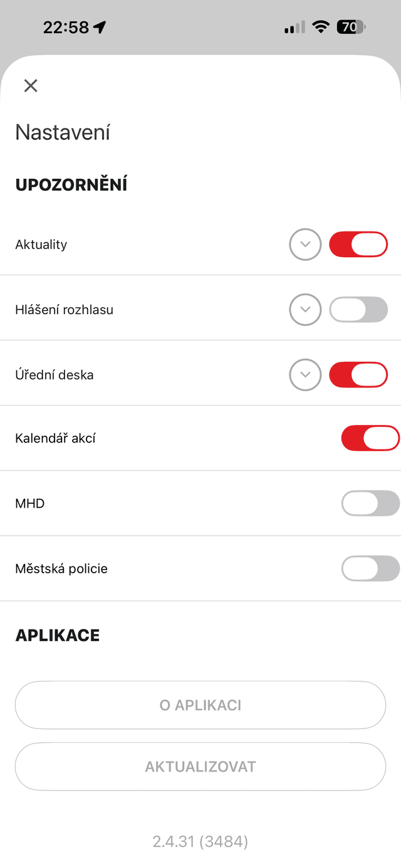Tap the location arrow icon in the status bar
This screenshot has height=868, width=401.
coord(99,27)
